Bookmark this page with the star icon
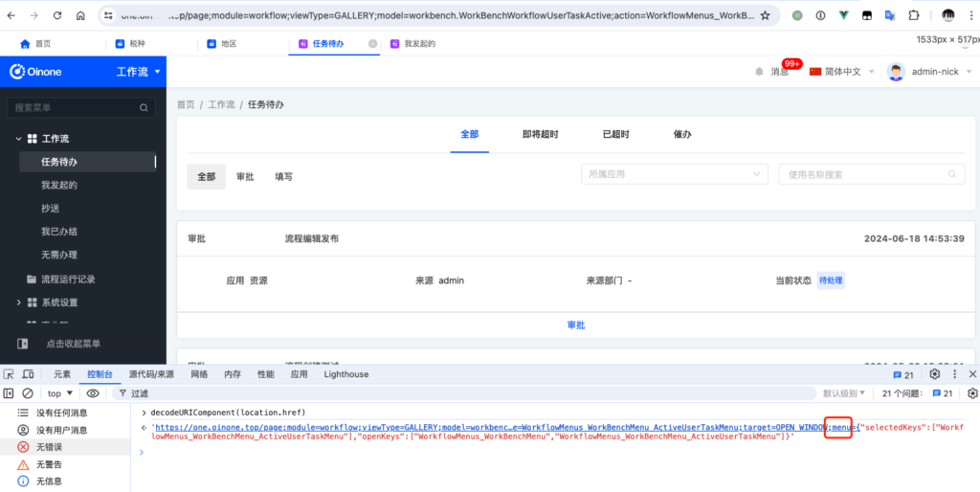Screen dimensions: 980x492 point(765,15)
